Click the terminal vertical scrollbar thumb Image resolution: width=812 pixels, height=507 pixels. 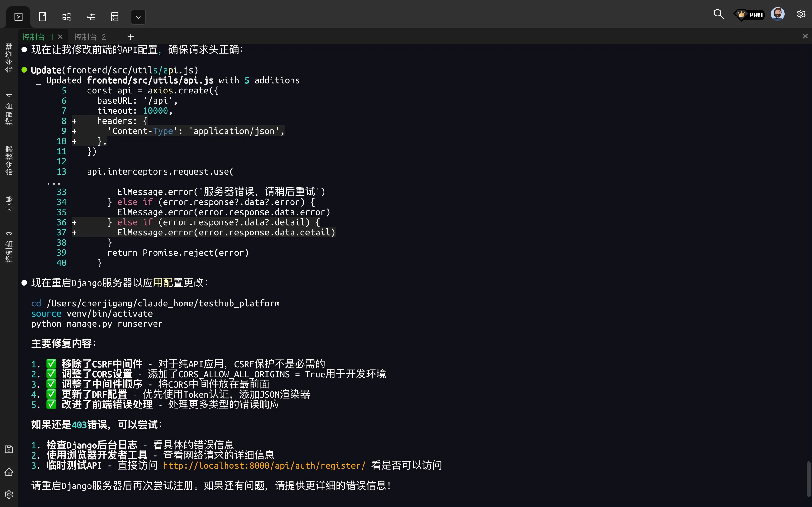(809, 479)
